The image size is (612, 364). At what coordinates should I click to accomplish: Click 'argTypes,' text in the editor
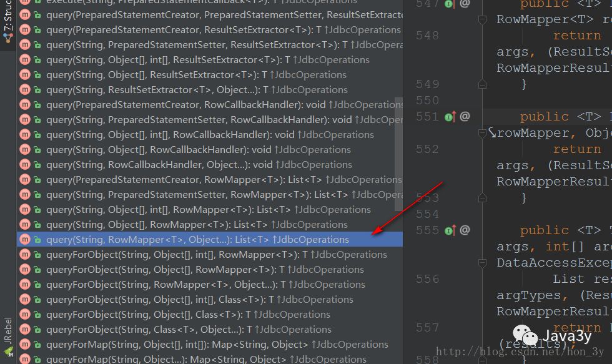pyautogui.click(x=532, y=295)
